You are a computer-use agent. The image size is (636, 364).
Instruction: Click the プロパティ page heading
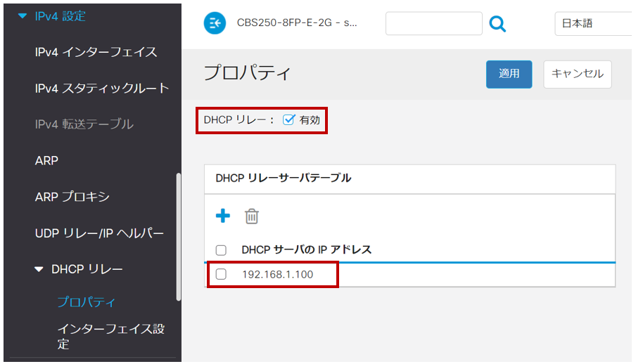(247, 73)
